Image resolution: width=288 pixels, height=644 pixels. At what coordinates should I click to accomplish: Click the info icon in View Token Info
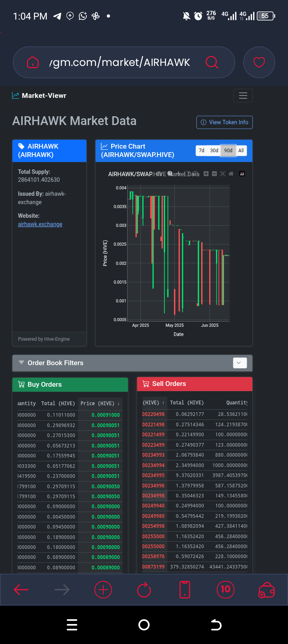click(203, 122)
